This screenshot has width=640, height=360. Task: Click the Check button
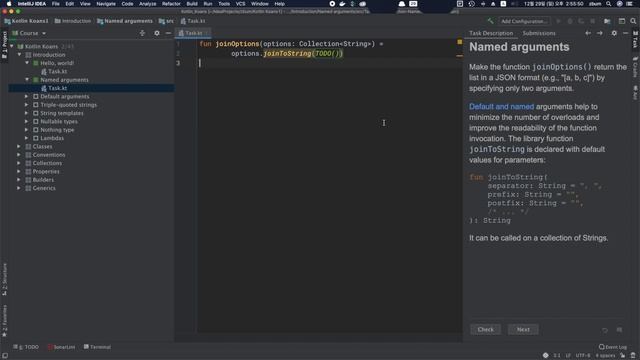pos(485,329)
